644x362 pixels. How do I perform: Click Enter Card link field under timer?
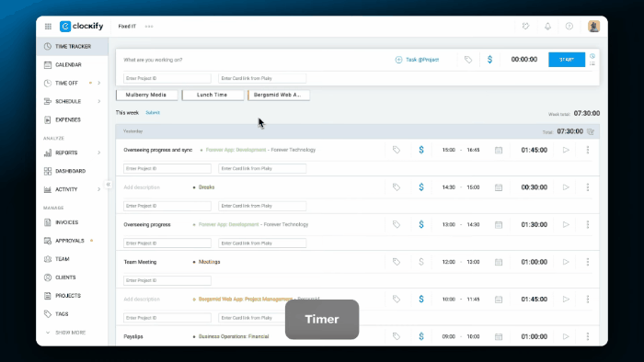tap(262, 78)
